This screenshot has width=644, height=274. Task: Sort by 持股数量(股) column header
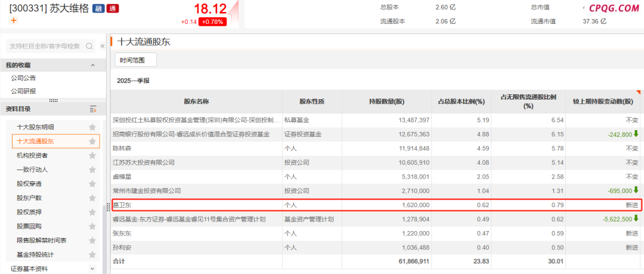386,101
